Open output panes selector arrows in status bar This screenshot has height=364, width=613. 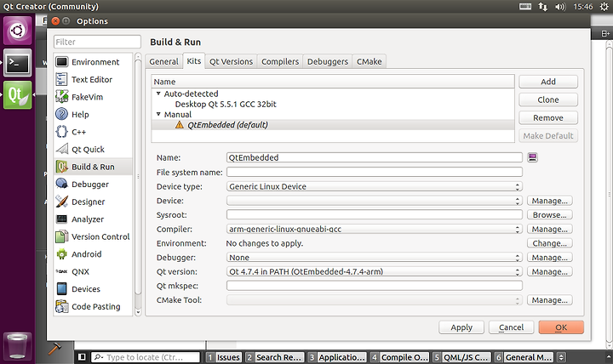click(561, 357)
